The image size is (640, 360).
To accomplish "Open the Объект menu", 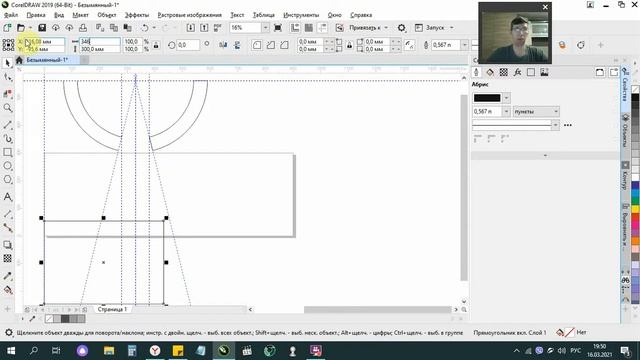I will tap(107, 15).
